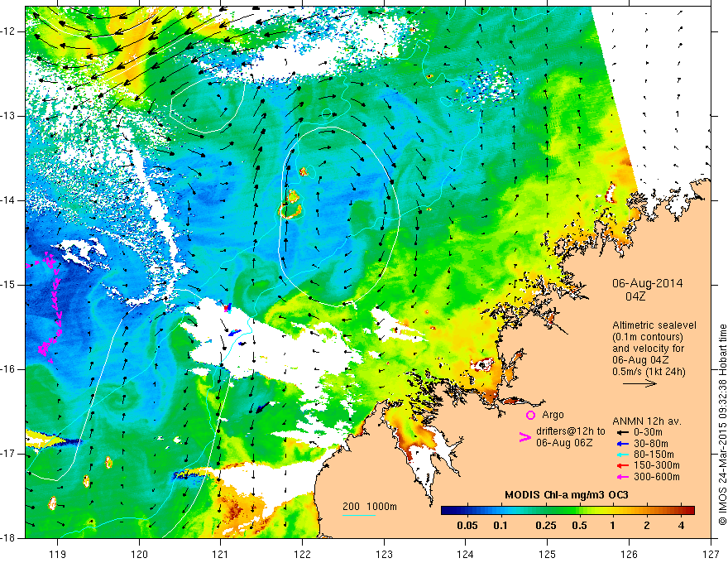Click the dark blue end of colorbar

pyautogui.click(x=446, y=511)
